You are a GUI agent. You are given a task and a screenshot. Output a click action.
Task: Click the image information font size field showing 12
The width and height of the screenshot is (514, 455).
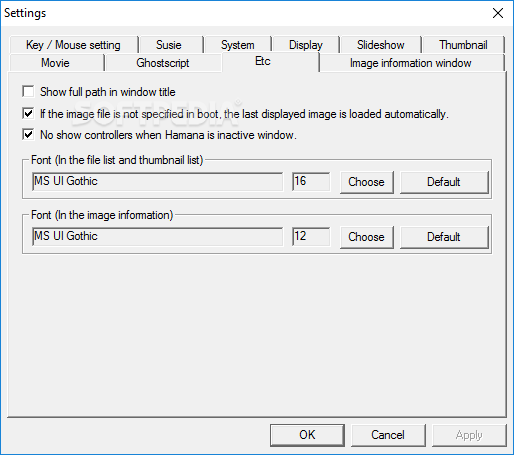click(x=311, y=237)
